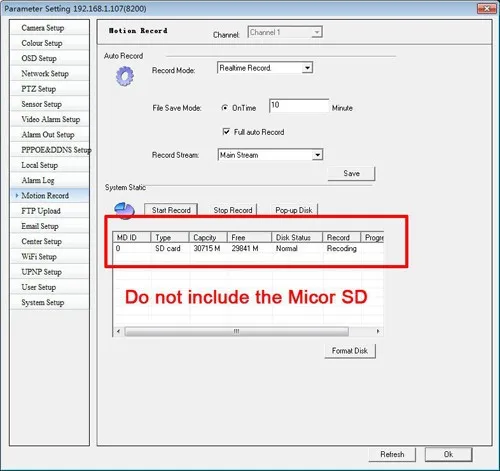The height and width of the screenshot is (471, 500).
Task: Open the Record Mode dropdown
Action: (x=265, y=68)
